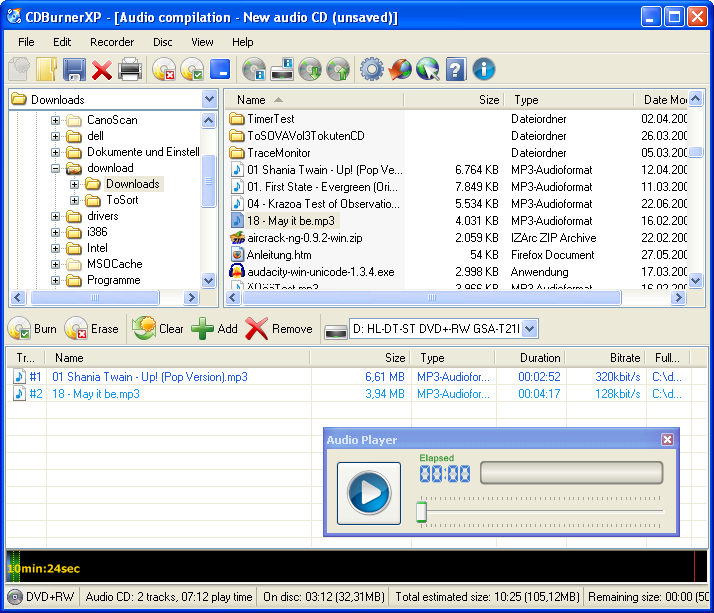The image size is (714, 613).
Task: Close the Audio Player panel
Action: (667, 440)
